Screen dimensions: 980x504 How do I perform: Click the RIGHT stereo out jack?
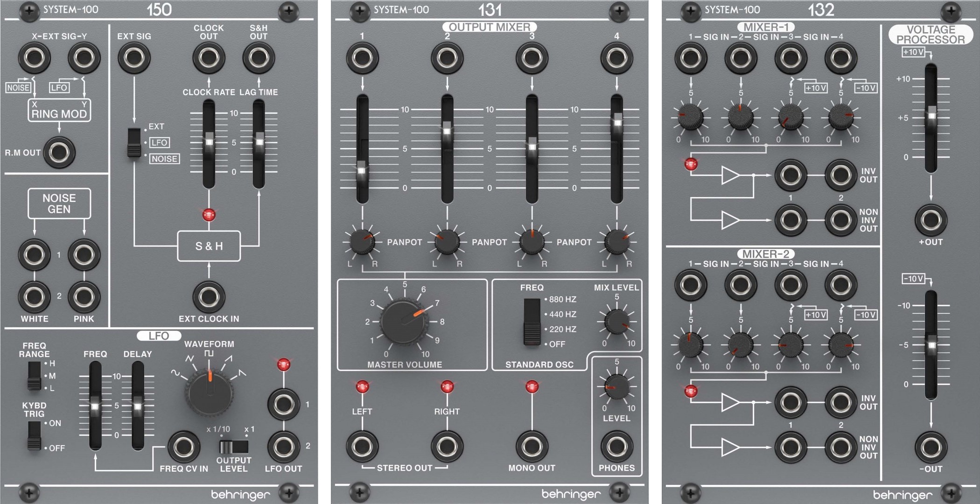pos(447,447)
